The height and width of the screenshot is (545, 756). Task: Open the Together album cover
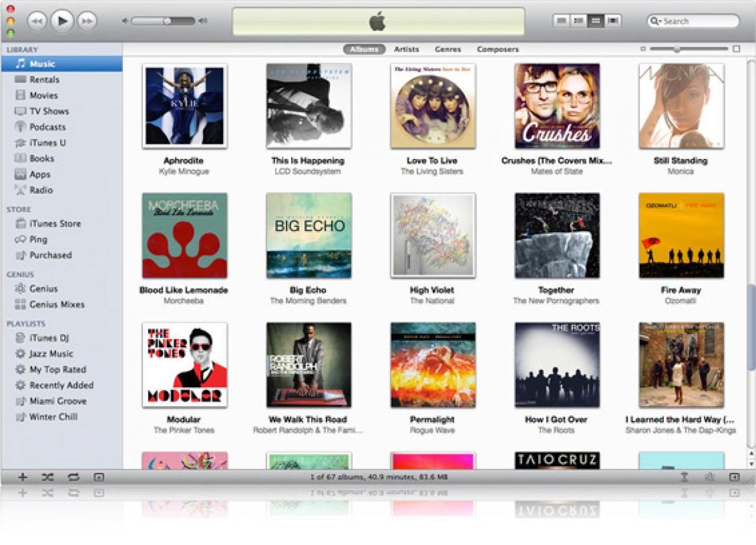click(x=556, y=235)
